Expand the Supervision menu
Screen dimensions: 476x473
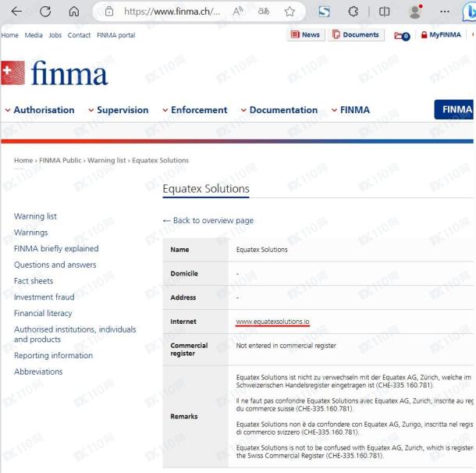pos(119,110)
